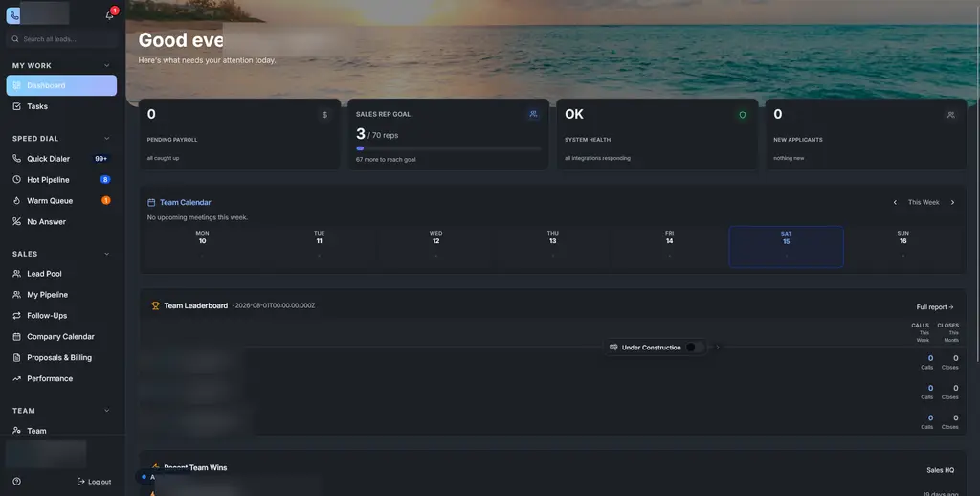Click the Log out button

pos(94,482)
